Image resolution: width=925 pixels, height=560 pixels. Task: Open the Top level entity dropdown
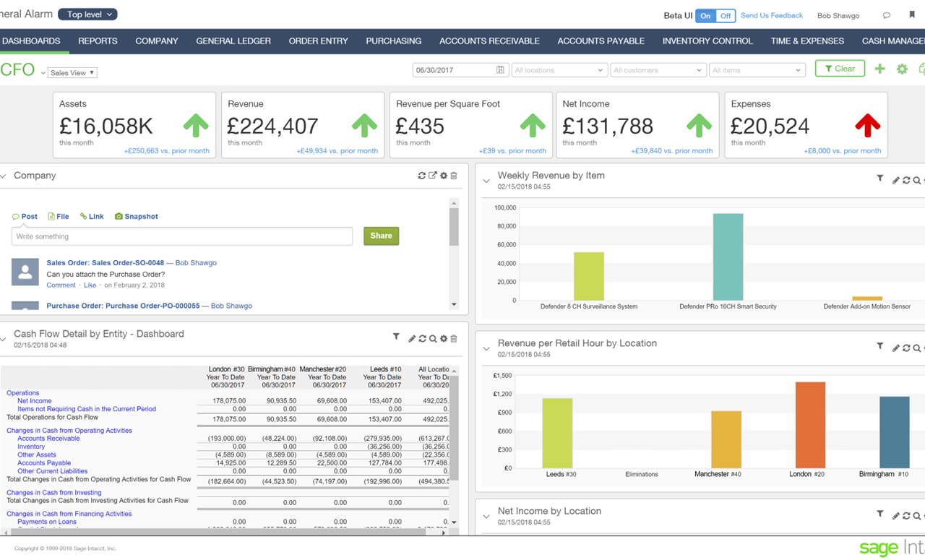click(88, 14)
